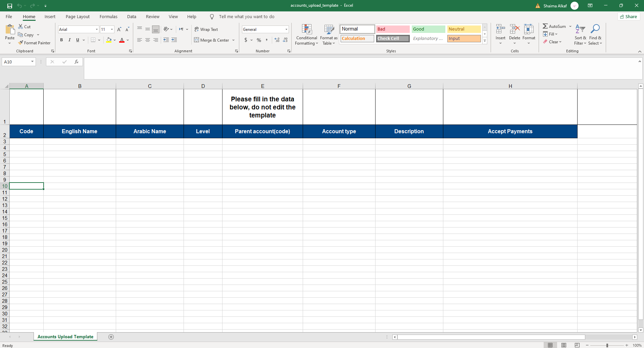Expand the General number format dropdown
The width and height of the screenshot is (644, 348).
tap(286, 30)
